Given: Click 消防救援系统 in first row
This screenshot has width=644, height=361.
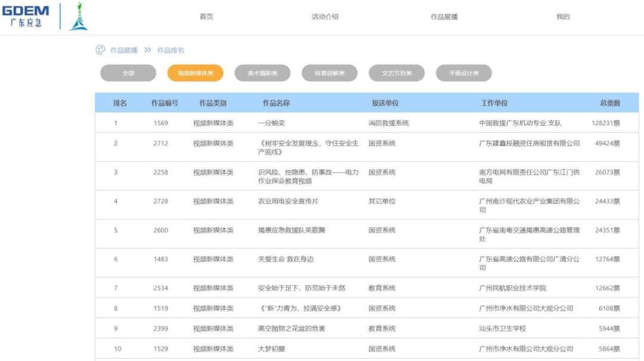Looking at the screenshot, I should point(389,123).
